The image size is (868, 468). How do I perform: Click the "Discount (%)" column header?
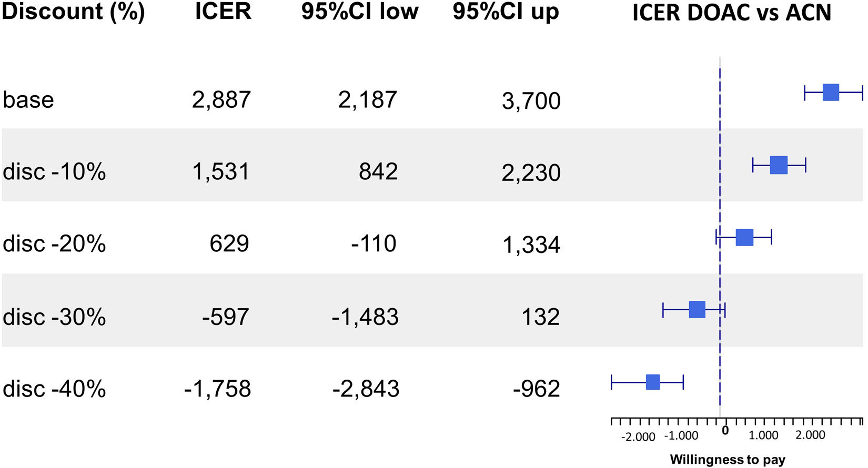(73, 12)
